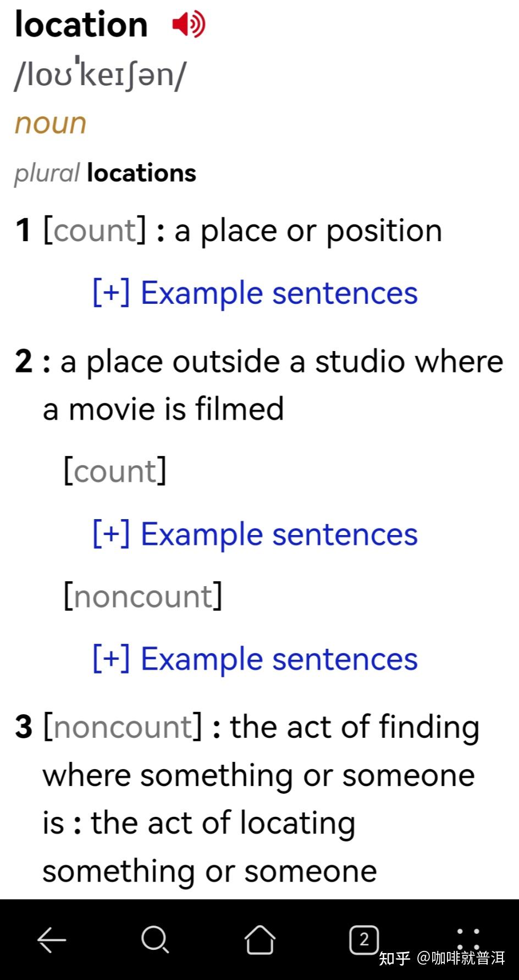Play the audio pronunciation of location
The image size is (519, 980).
click(189, 25)
